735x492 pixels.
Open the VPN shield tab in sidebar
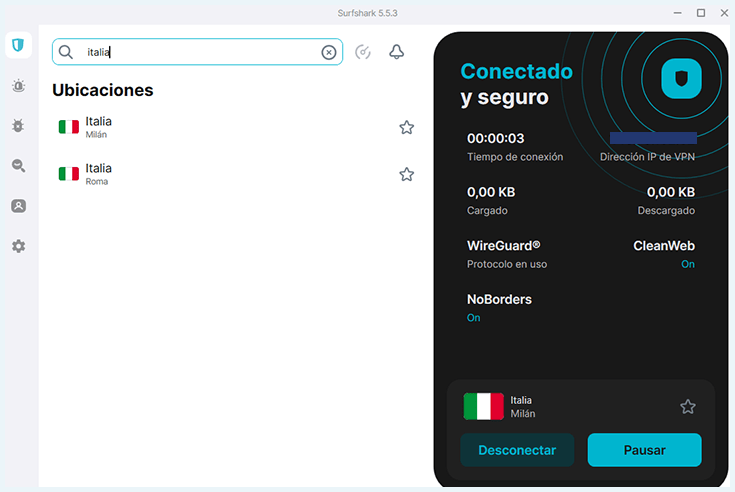coord(18,45)
